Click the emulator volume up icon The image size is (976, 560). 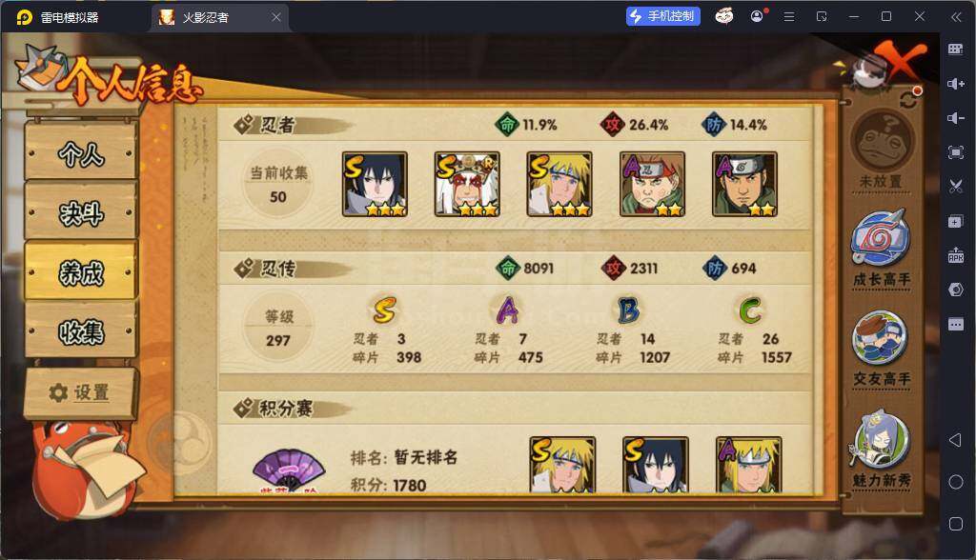click(956, 84)
